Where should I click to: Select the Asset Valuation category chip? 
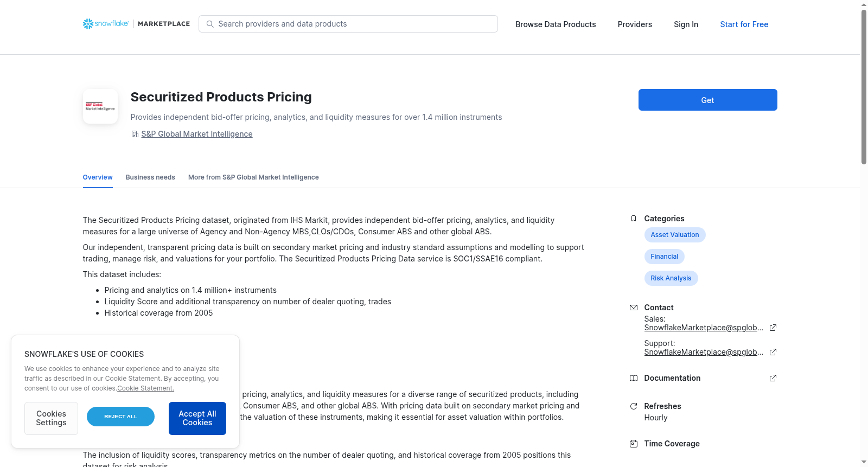coord(675,235)
